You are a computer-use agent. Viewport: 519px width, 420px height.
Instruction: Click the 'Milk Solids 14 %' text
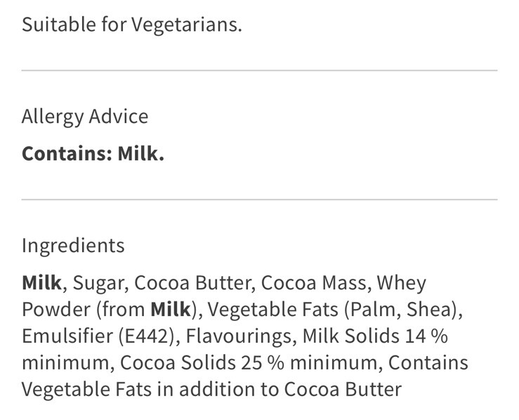[375, 336]
